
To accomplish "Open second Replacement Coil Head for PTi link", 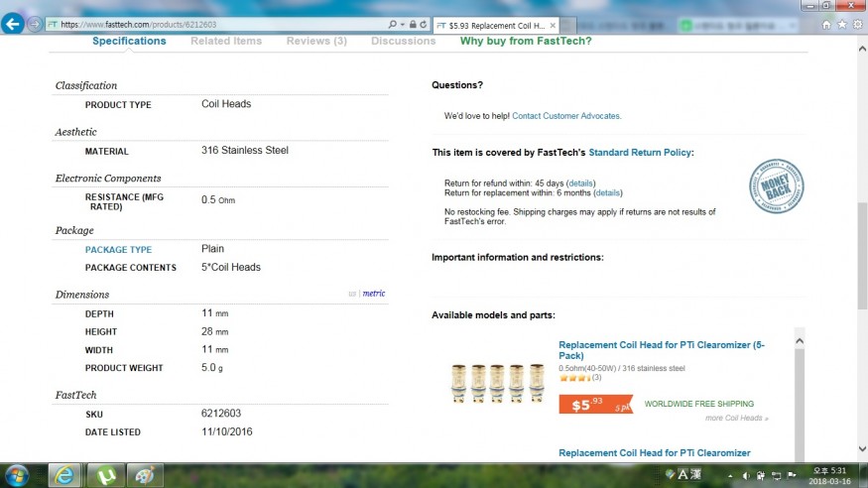I will tap(655, 452).
